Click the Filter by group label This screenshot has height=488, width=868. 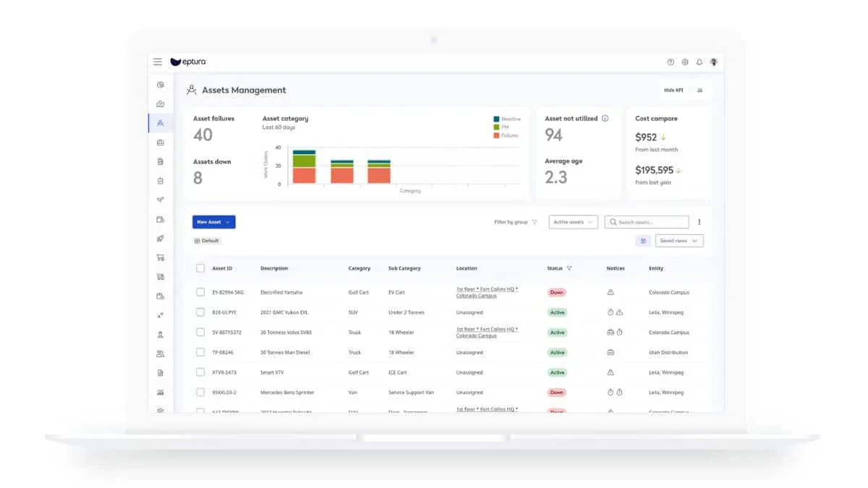[511, 222]
